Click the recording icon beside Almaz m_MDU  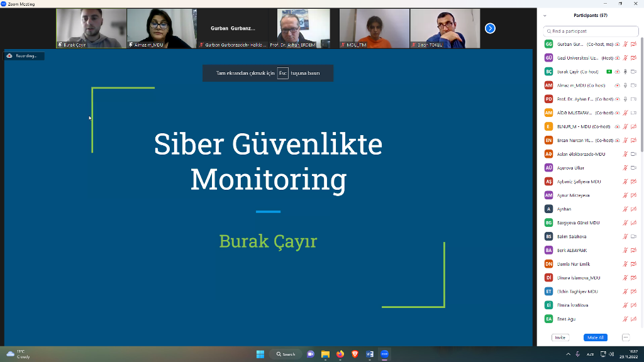[617, 85]
